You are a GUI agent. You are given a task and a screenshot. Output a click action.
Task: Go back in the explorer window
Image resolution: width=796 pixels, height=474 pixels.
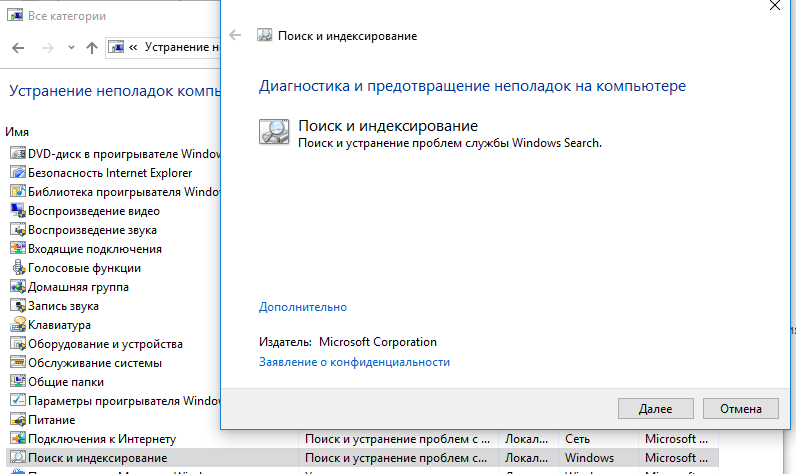18,48
